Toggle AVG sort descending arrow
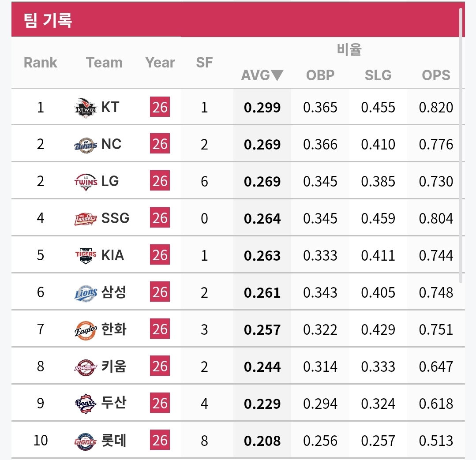 pyautogui.click(x=277, y=75)
